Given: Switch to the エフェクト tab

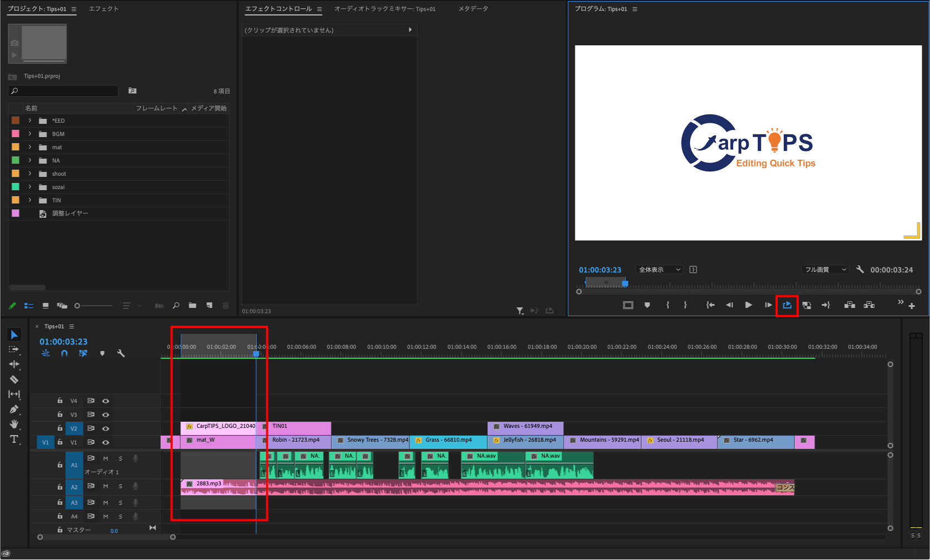Looking at the screenshot, I should click(x=103, y=9).
